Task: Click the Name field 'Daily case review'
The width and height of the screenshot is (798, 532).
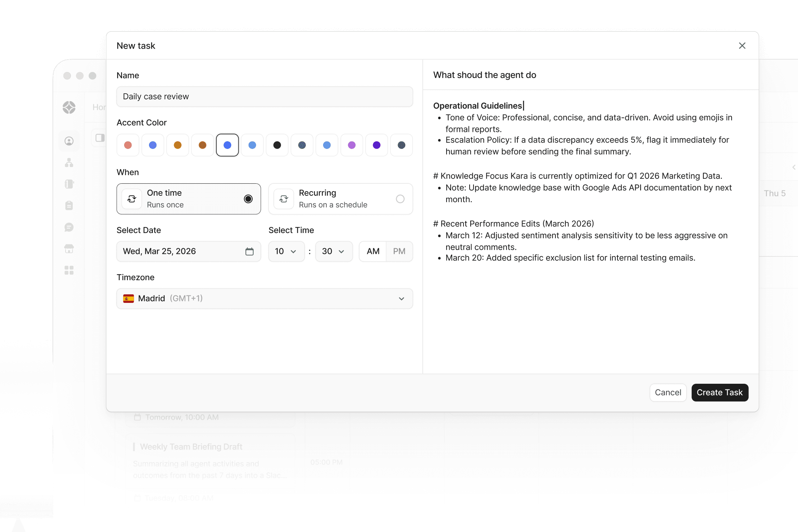Action: pos(265,96)
